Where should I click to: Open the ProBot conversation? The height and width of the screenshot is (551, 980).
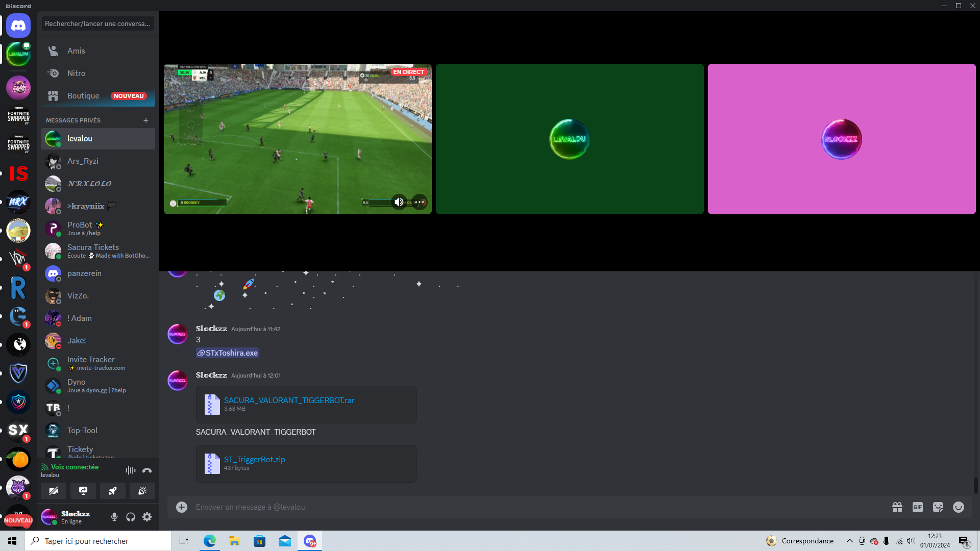tap(98, 229)
